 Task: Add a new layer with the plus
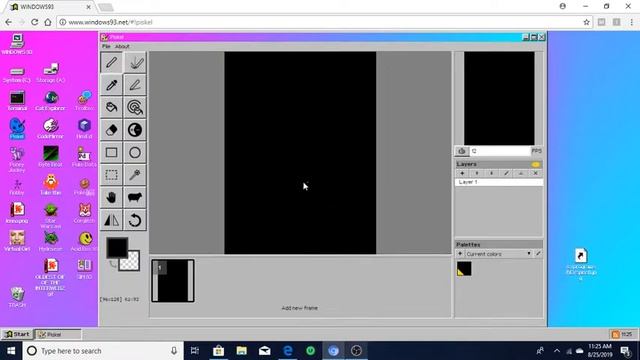click(x=462, y=173)
